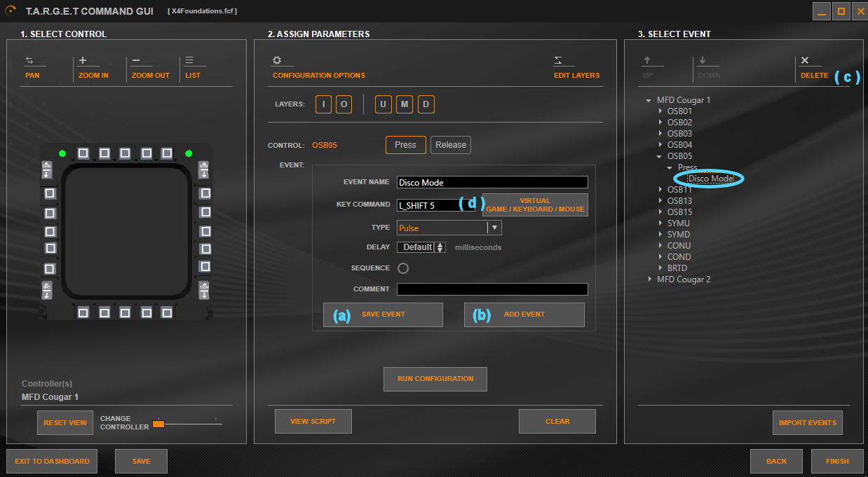Image resolution: width=868 pixels, height=477 pixels.
Task: Click the Comment field
Action: (x=492, y=289)
